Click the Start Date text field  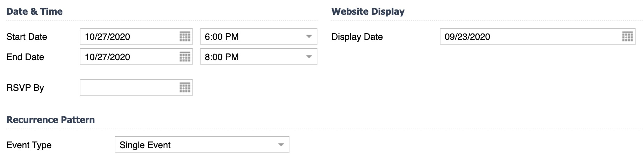pos(129,36)
